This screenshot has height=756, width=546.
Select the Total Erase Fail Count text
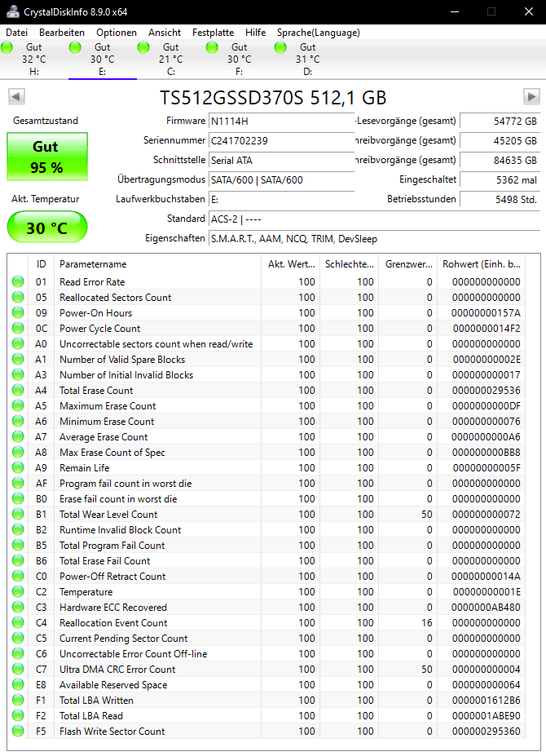tap(104, 561)
